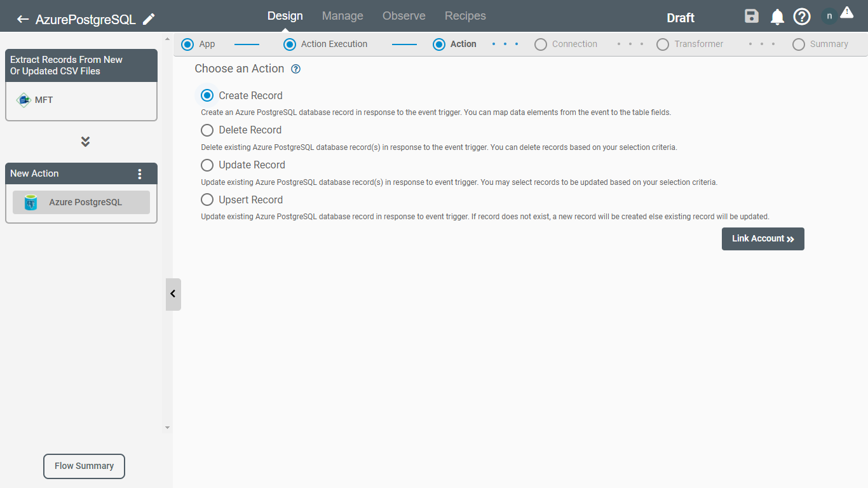Click the sidebar scroll down arrow
The width and height of the screenshot is (868, 488).
168,428
